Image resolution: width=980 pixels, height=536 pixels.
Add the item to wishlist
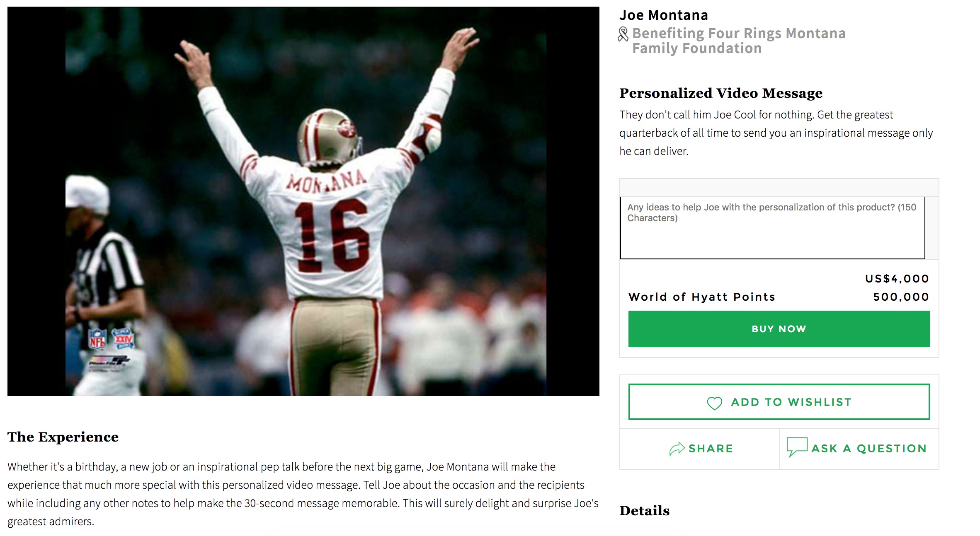point(779,402)
